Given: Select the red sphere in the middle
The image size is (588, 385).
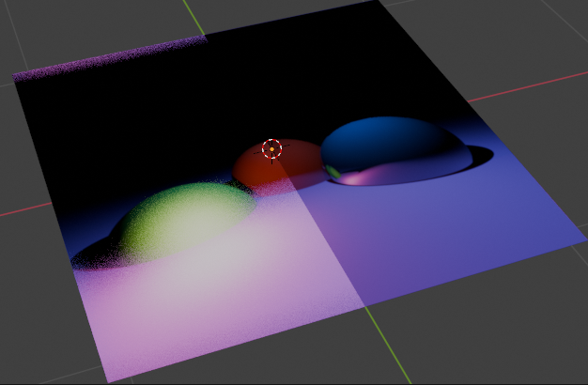Looking at the screenshot, I should click(x=279, y=167).
